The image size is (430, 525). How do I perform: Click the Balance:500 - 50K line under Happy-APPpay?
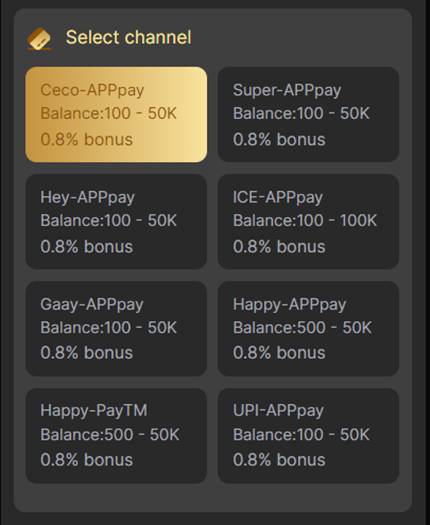tap(302, 327)
